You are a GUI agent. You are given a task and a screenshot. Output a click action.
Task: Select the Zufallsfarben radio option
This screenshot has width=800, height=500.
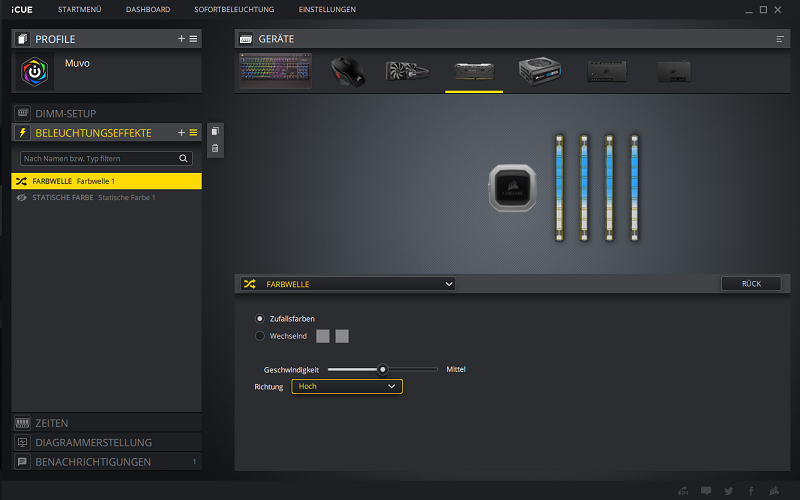(x=260, y=319)
